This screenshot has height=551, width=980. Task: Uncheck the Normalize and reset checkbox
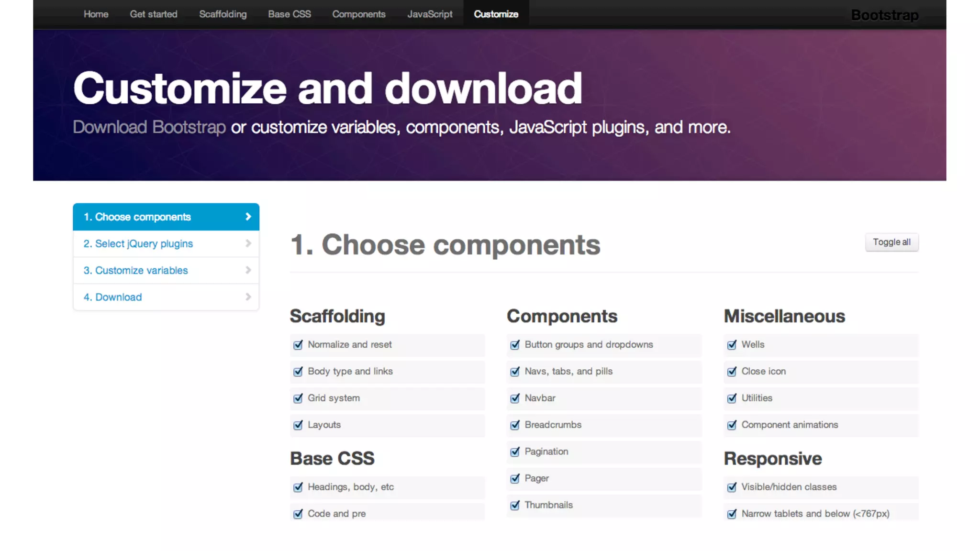coord(298,345)
